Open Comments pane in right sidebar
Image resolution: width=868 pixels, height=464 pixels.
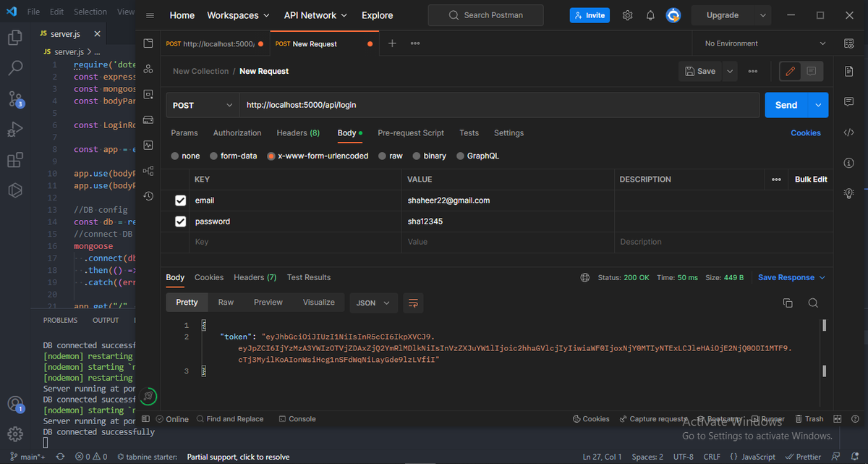(x=849, y=101)
